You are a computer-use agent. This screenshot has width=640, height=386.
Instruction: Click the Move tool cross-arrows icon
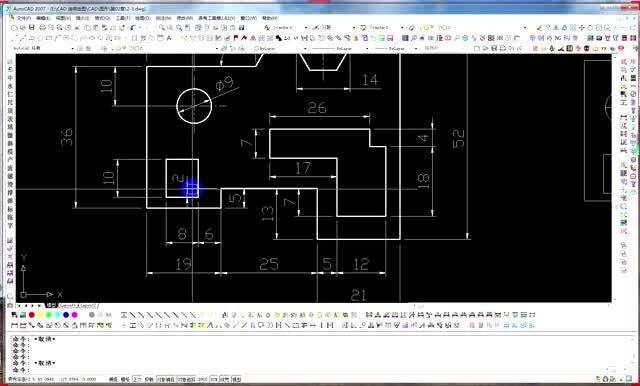point(582,28)
